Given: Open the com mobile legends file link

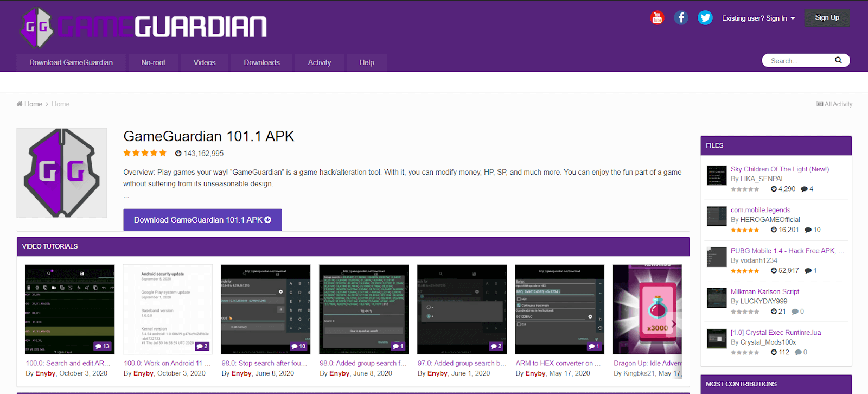Looking at the screenshot, I should tap(761, 210).
